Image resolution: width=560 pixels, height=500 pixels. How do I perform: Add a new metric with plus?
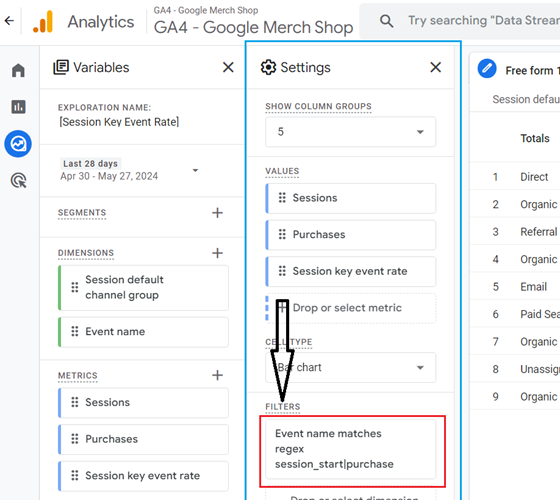pos(217,375)
